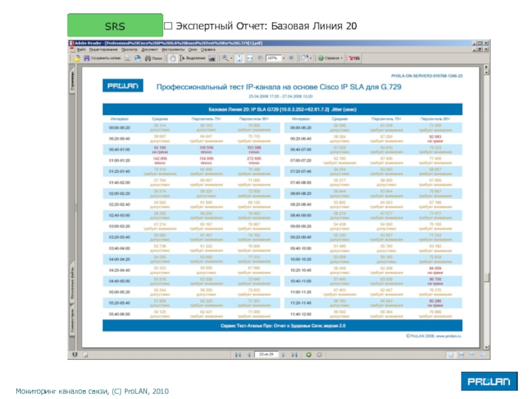Click the Email globe icon
The image size is (532, 399).
point(138,59)
